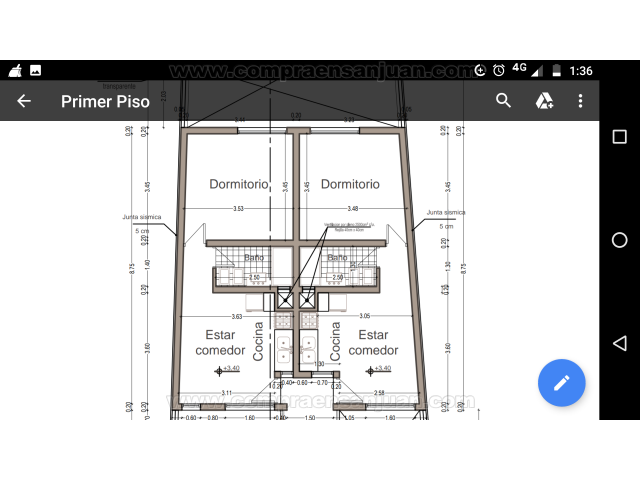Tap the Android home circle button
Viewport: 640px width, 480px height.
(x=619, y=240)
